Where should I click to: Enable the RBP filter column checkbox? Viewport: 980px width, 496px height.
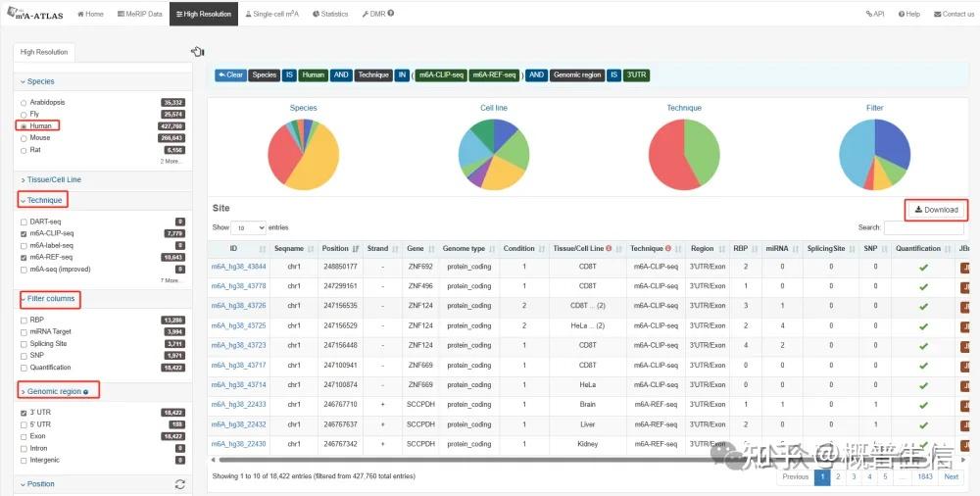[x=24, y=321]
